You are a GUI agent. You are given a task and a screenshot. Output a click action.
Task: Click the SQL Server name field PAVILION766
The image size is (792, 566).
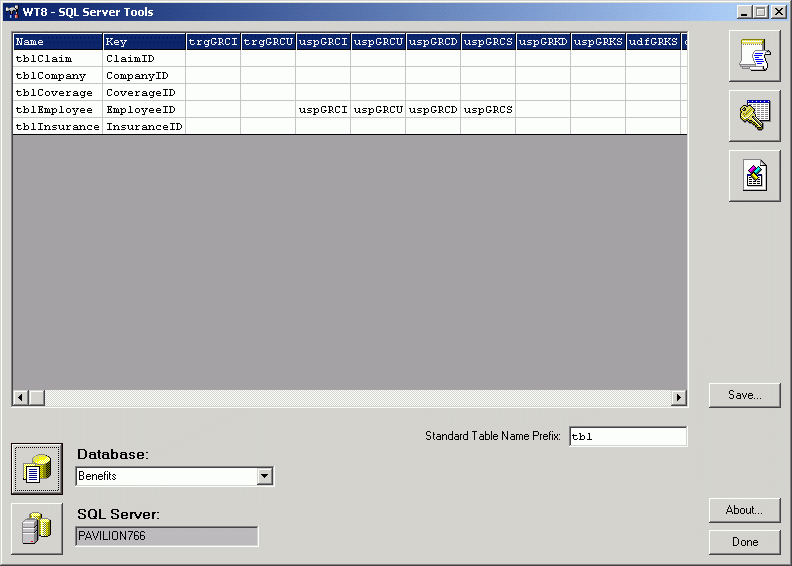tap(166, 536)
